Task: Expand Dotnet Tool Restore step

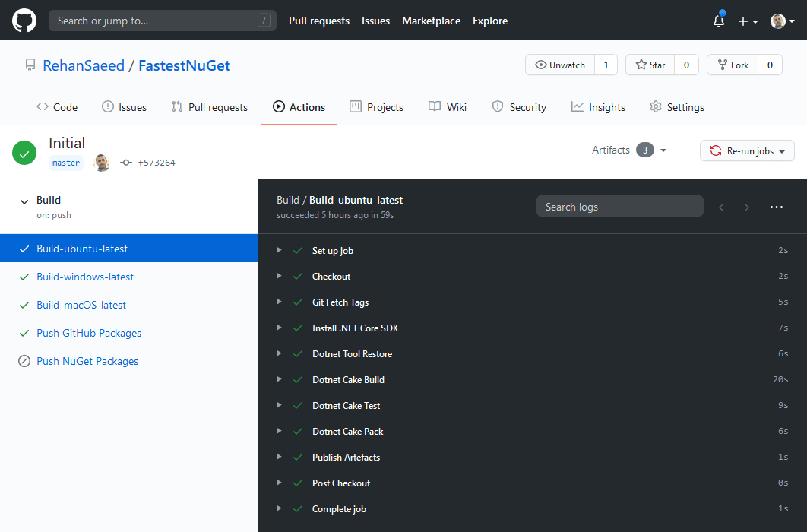Action: tap(279, 353)
